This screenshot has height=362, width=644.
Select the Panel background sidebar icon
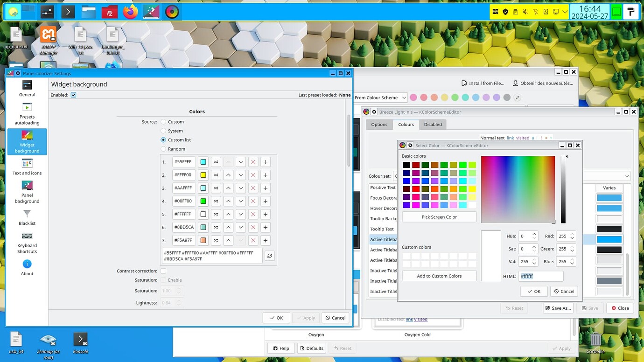[x=27, y=191]
